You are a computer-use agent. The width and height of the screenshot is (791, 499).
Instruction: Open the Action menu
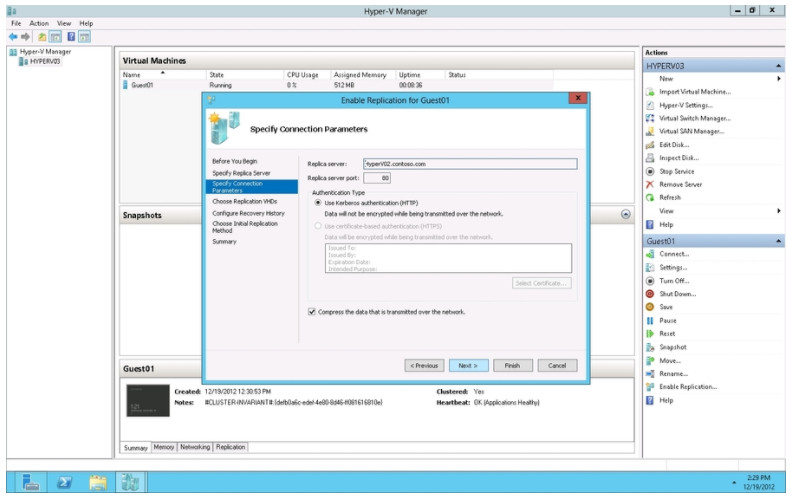click(39, 23)
